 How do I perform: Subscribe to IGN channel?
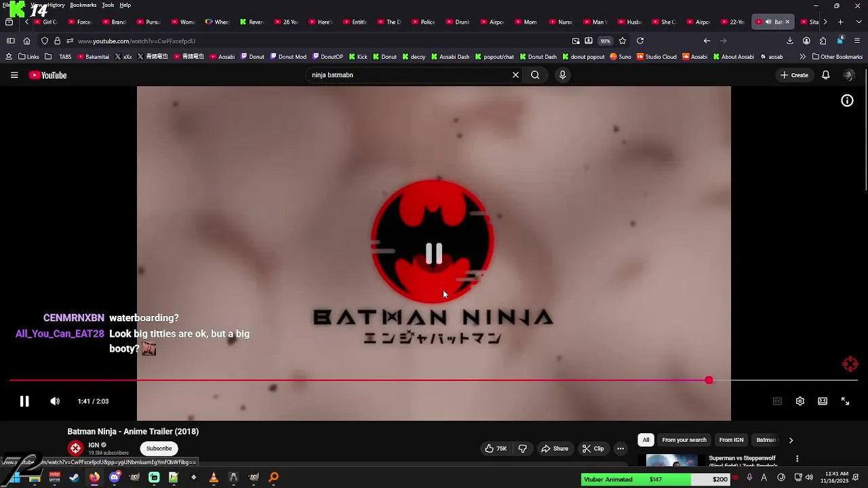(x=159, y=449)
